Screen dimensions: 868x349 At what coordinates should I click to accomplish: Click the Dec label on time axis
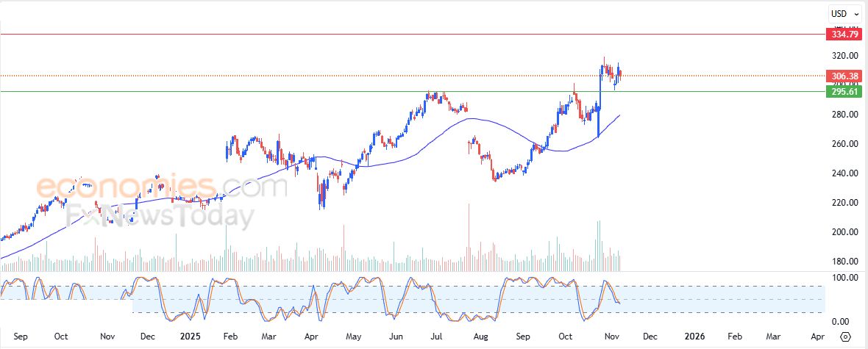[x=147, y=337]
